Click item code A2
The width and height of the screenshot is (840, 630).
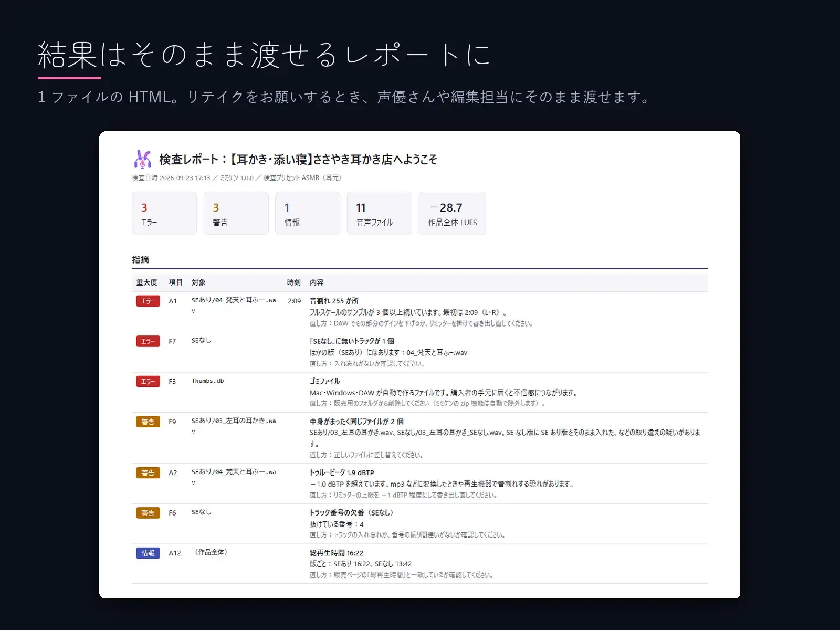coord(173,472)
